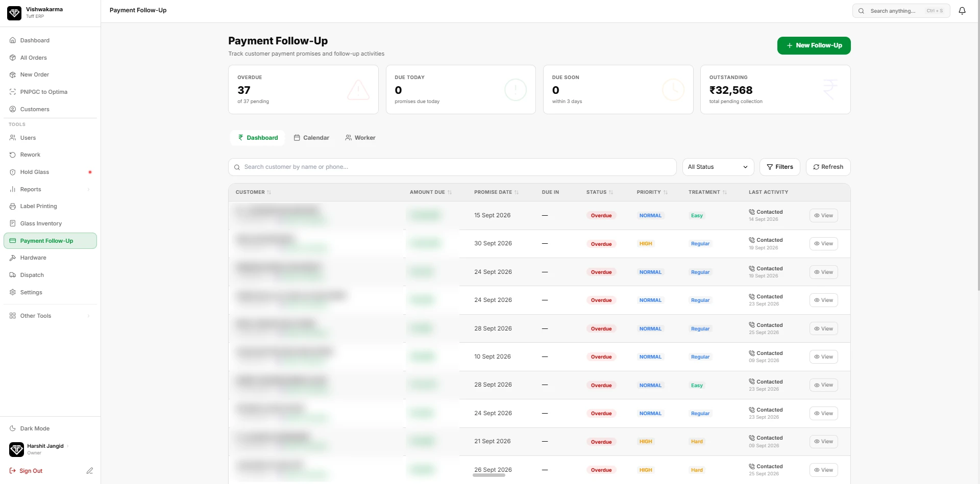
Task: Sort table by Priority column
Action: click(652, 192)
